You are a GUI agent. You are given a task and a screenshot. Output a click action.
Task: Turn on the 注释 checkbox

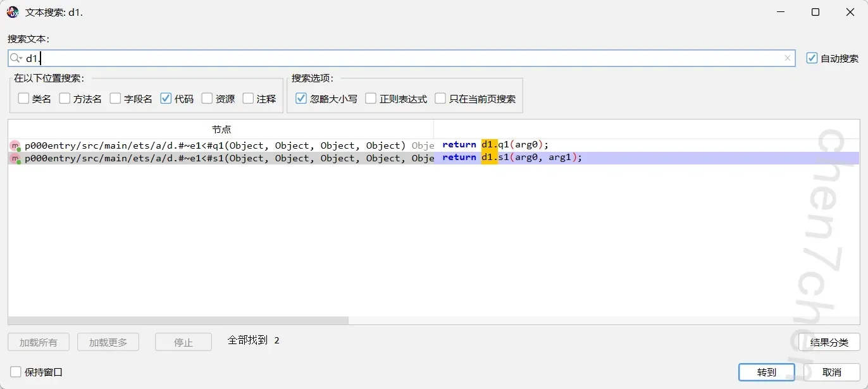click(x=248, y=99)
